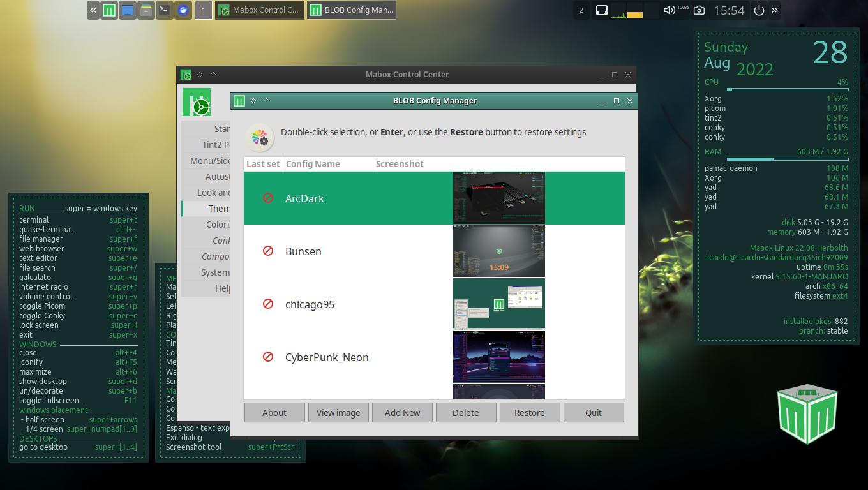Activate the BLOB Config Manager taskbar entry
Screen dimensions: 868x490
click(352, 10)
